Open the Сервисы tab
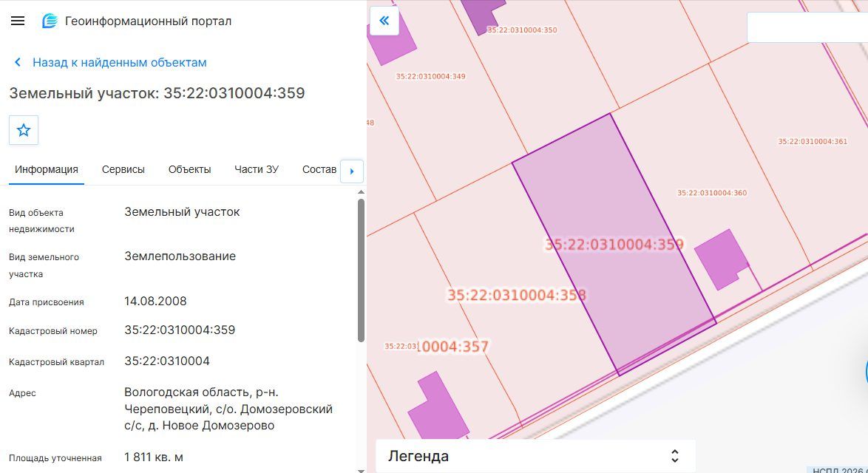Viewport: 868px width, 473px height. pyautogui.click(x=123, y=169)
